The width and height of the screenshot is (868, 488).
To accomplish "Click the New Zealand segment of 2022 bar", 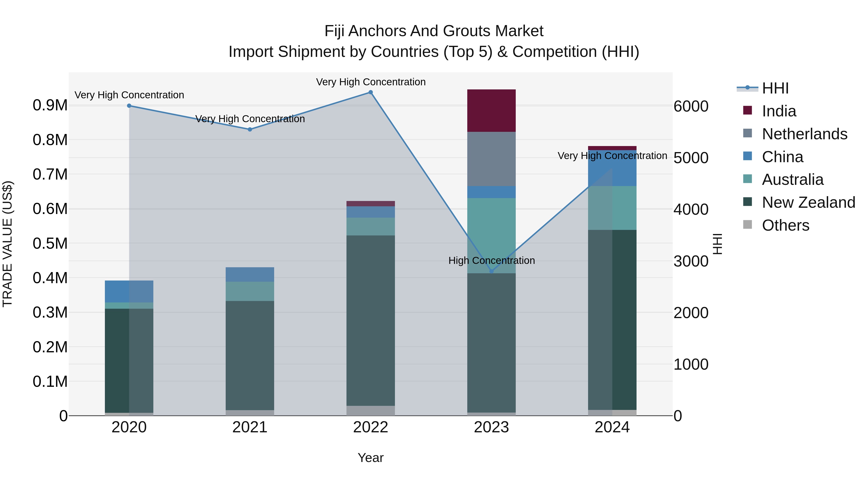I will click(x=371, y=321).
